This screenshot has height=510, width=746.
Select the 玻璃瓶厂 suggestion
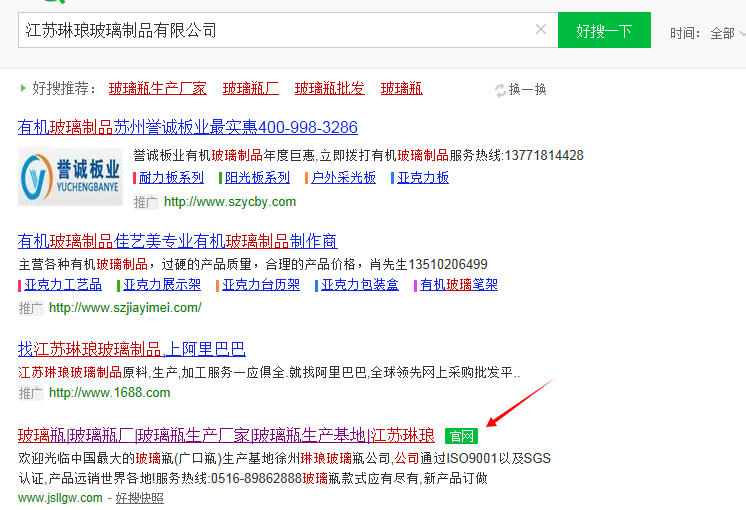click(251, 89)
